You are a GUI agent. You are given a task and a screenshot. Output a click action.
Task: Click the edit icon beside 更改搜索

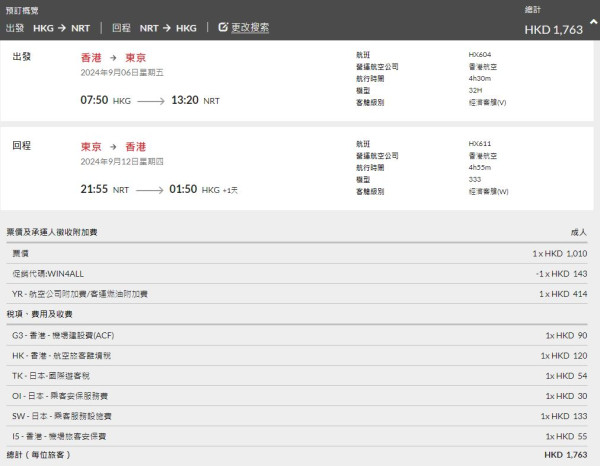[x=223, y=27]
